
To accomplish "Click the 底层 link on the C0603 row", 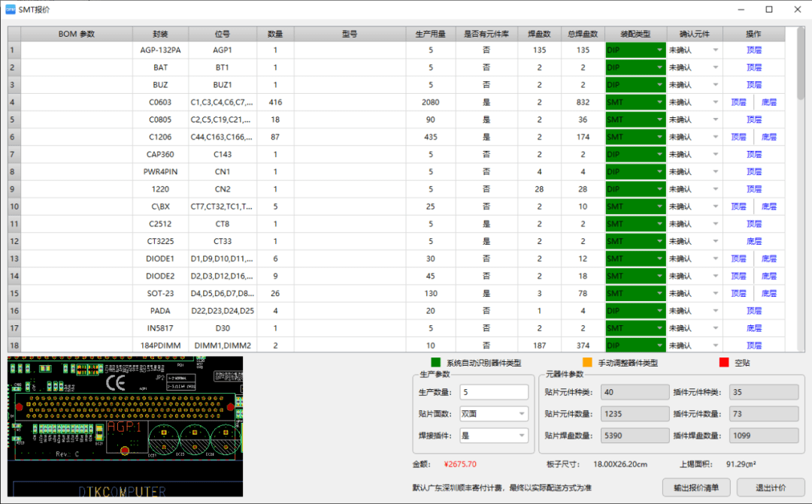I will (x=769, y=101).
